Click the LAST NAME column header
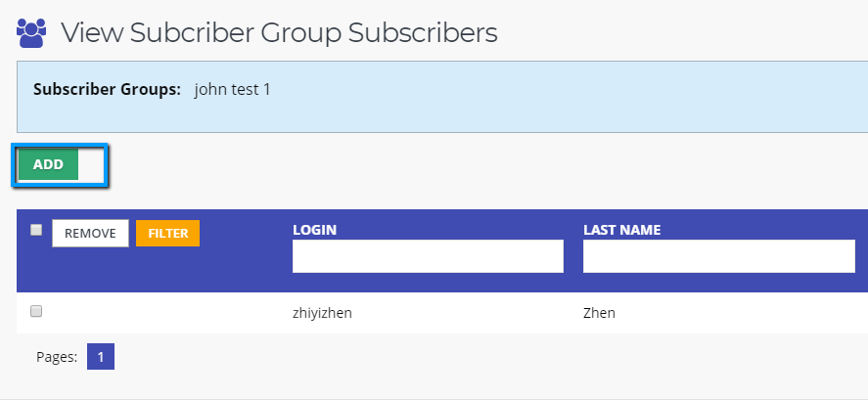 [x=621, y=230]
